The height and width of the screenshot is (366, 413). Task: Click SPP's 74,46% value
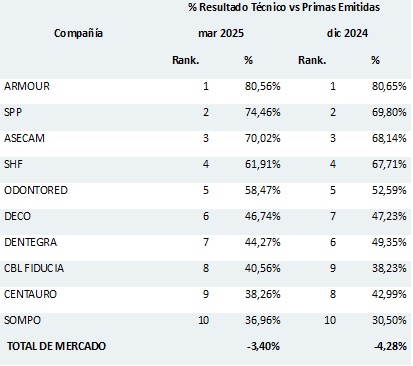point(263,112)
